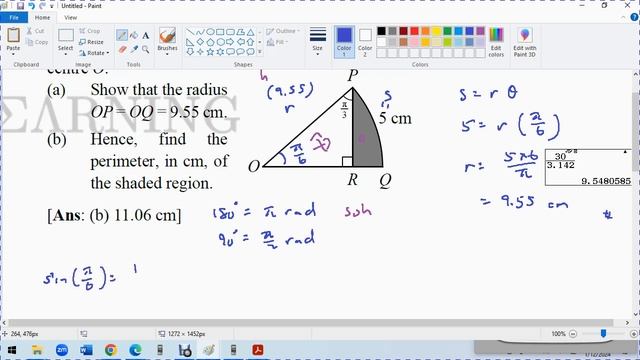Open File Explorer from taskbar

pyautogui.click(x=37, y=350)
